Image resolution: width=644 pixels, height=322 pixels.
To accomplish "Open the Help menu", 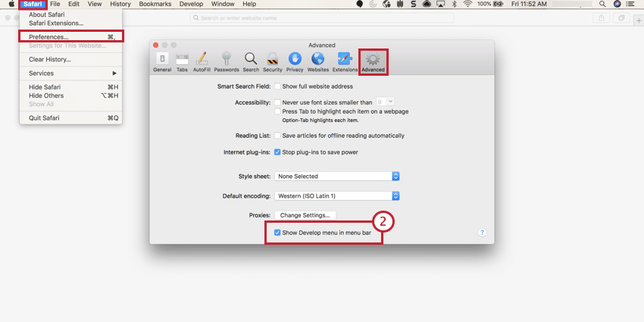I will [x=249, y=4].
